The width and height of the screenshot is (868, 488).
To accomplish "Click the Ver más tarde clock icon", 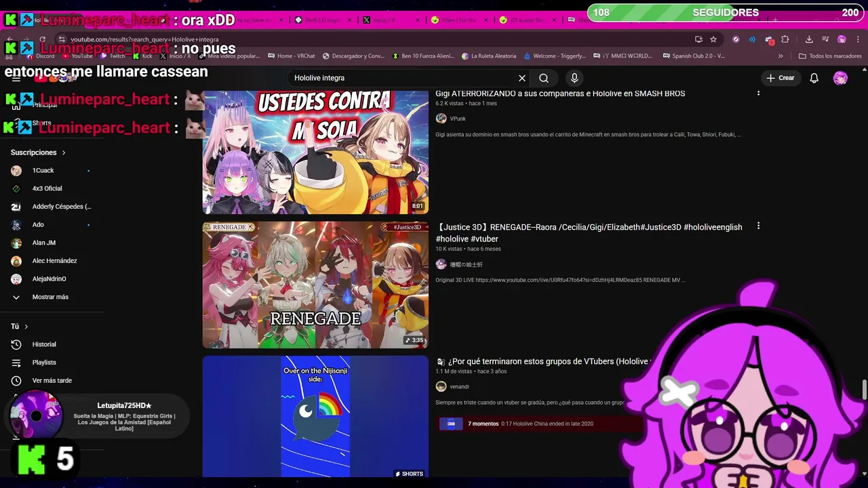I will [16, 380].
